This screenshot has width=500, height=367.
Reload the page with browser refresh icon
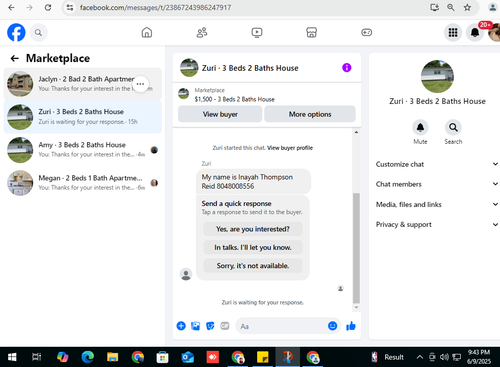pos(48,7)
